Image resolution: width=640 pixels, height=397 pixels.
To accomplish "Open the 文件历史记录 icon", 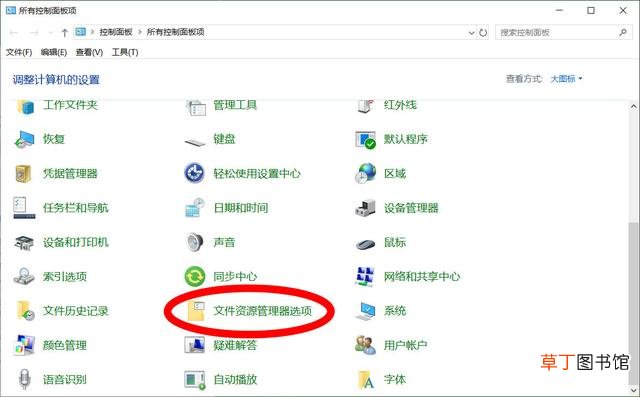I will point(25,311).
